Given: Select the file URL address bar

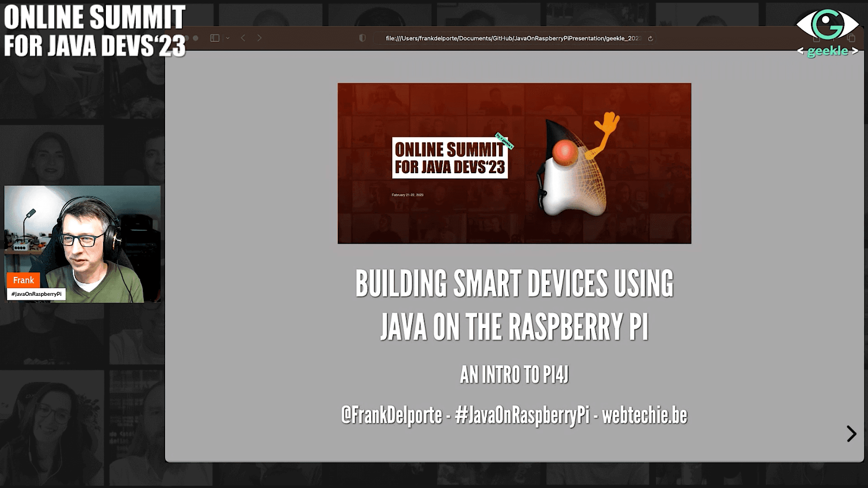Looking at the screenshot, I should coord(515,38).
